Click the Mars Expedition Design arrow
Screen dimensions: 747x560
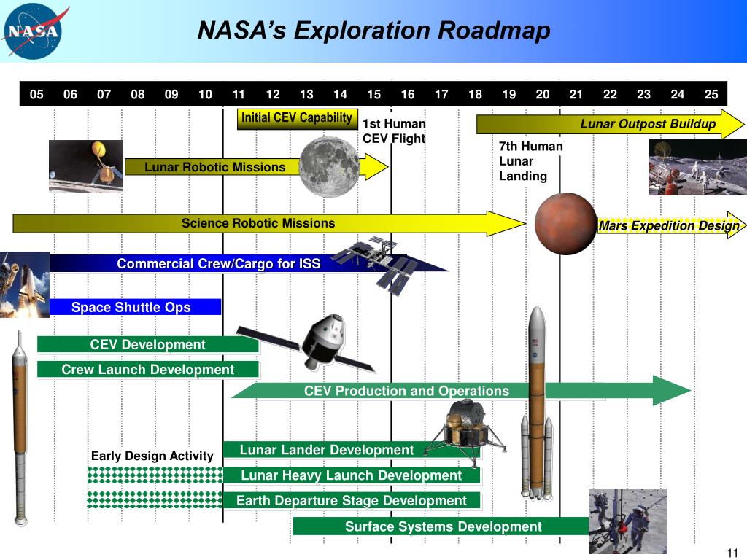pos(671,225)
